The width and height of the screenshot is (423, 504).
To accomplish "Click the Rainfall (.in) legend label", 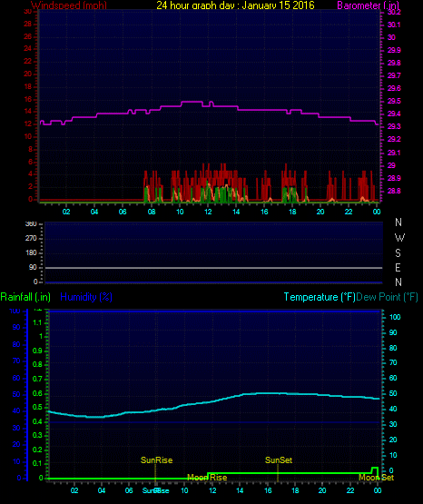I will click(25, 297).
